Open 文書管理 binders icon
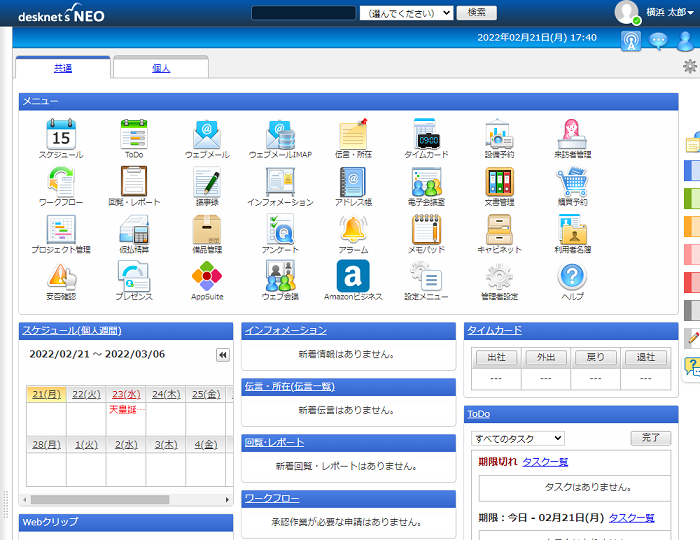700x540 pixels. [499, 182]
